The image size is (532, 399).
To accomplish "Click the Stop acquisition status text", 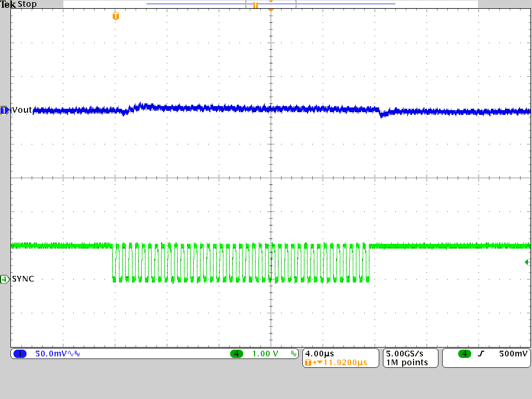I will point(28,4).
